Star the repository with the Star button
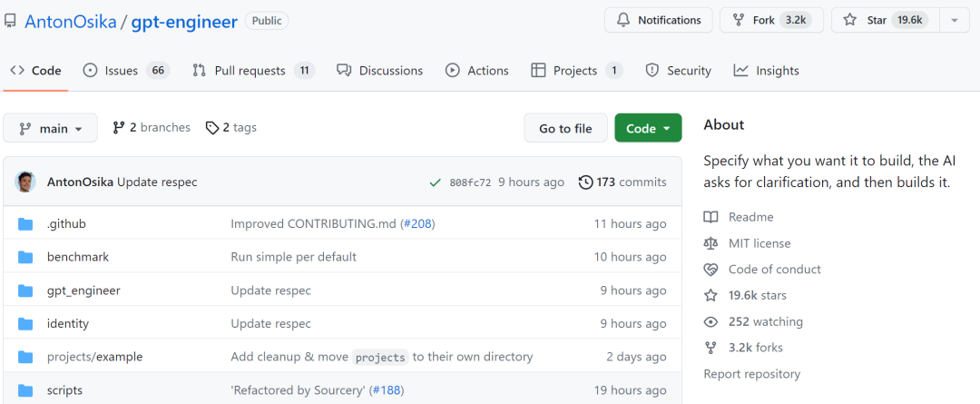Screen dimensions: 980x404 (884, 20)
